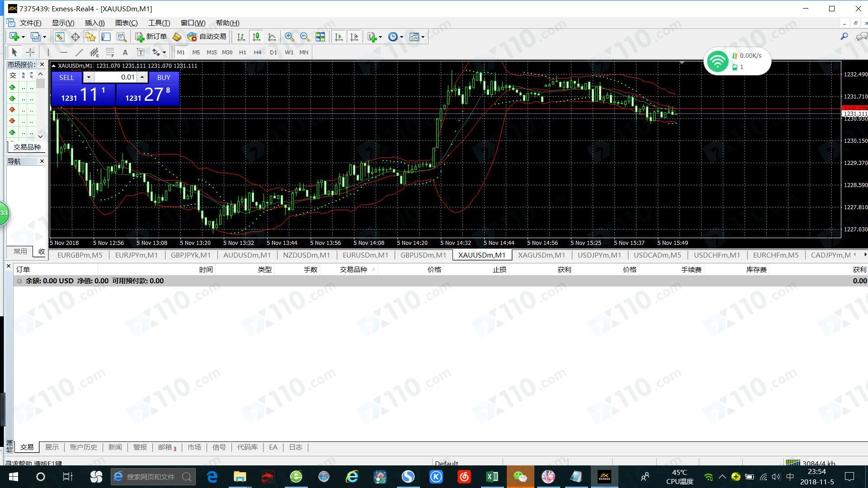Select the Fibonacci retracement tool
The width and height of the screenshot is (868, 488).
point(109,52)
